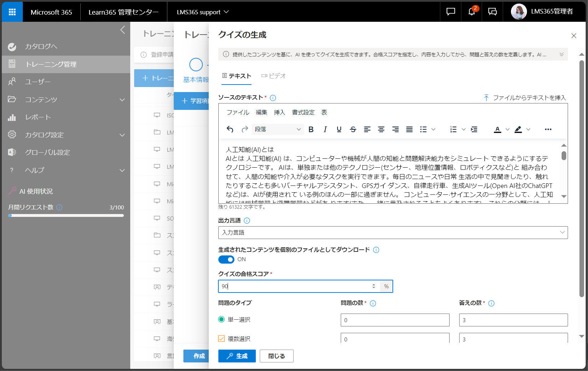Switch to the テキスト tab
This screenshot has height=371, width=588.
point(237,76)
